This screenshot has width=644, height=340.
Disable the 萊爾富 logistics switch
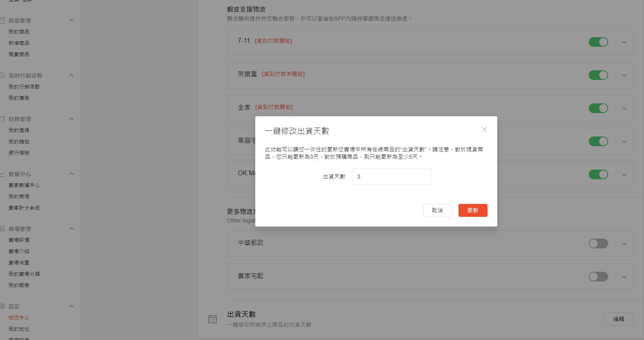[x=598, y=75]
